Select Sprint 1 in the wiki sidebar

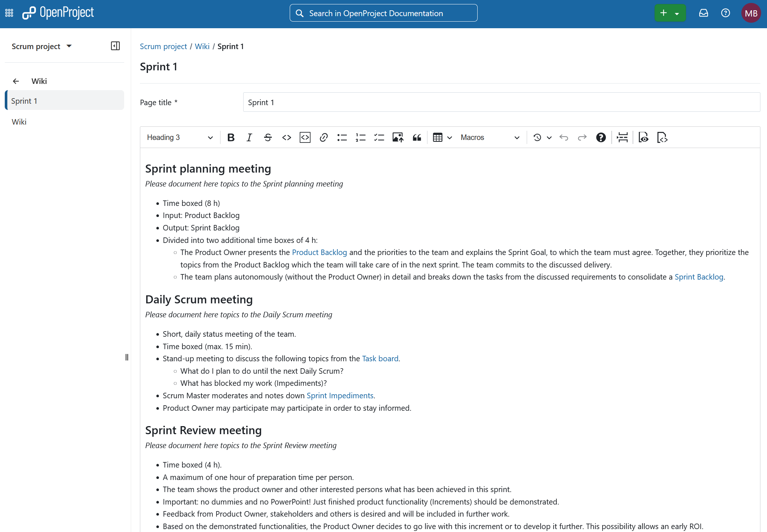click(25, 101)
